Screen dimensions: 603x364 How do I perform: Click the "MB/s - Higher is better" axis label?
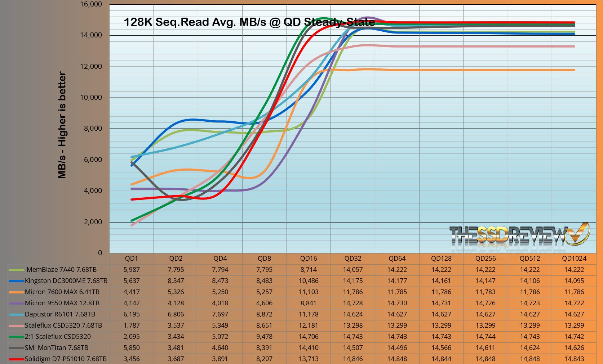62,125
